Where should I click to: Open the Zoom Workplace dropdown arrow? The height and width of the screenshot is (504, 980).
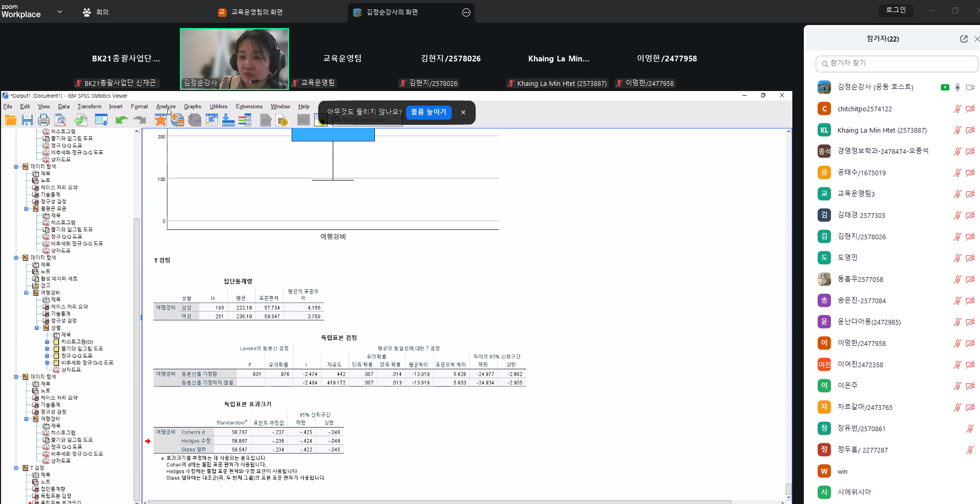pos(60,11)
